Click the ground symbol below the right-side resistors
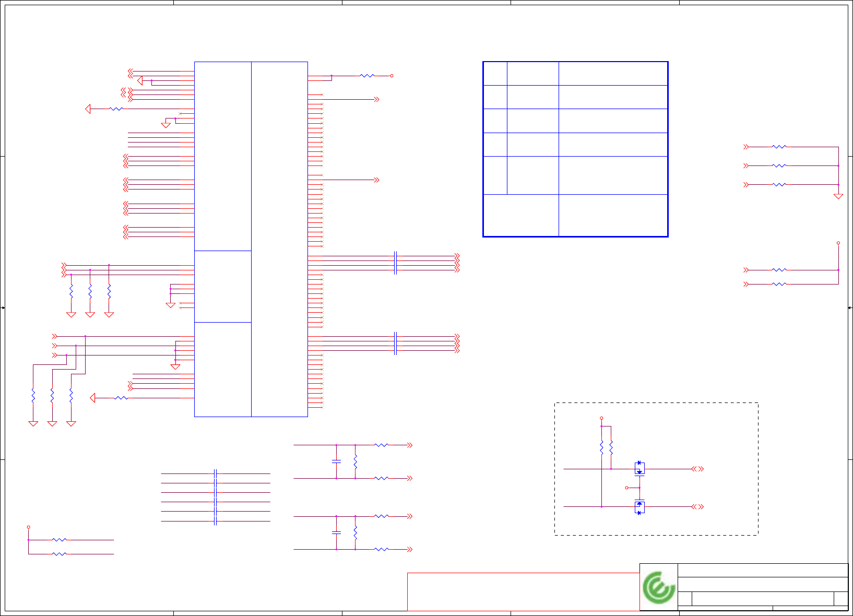The height and width of the screenshot is (616, 853). click(x=838, y=196)
